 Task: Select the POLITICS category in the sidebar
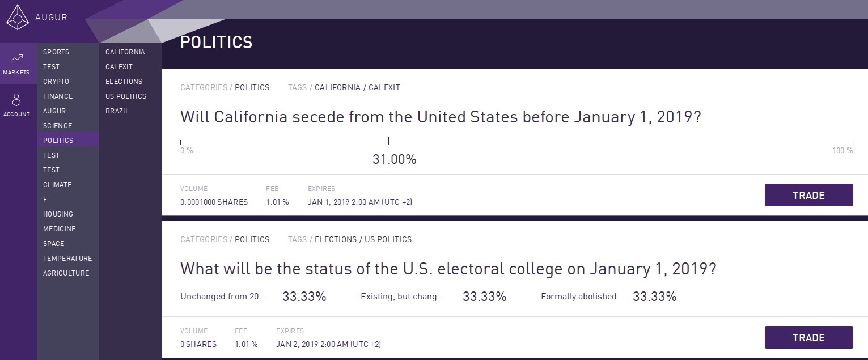click(x=58, y=140)
